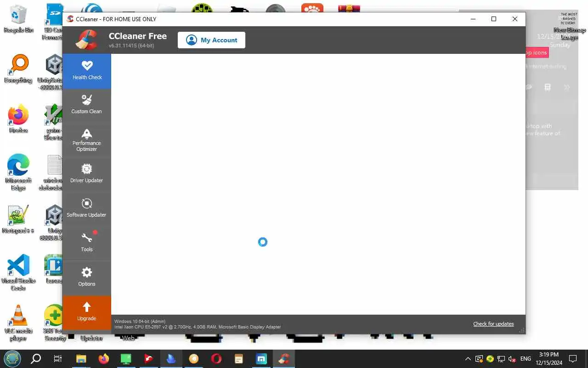The width and height of the screenshot is (588, 368).
Task: Click the Intel Xeon CPU hardware info text
Action: pos(198,327)
